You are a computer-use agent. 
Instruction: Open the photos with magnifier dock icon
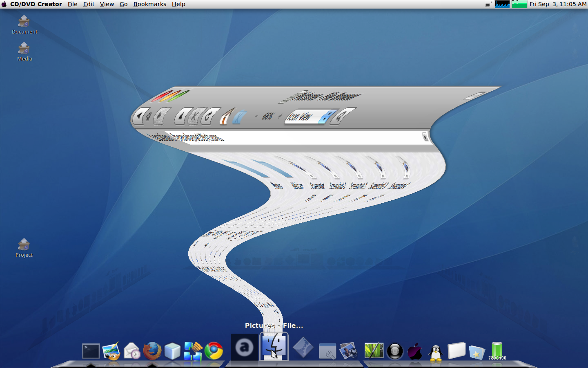click(348, 351)
